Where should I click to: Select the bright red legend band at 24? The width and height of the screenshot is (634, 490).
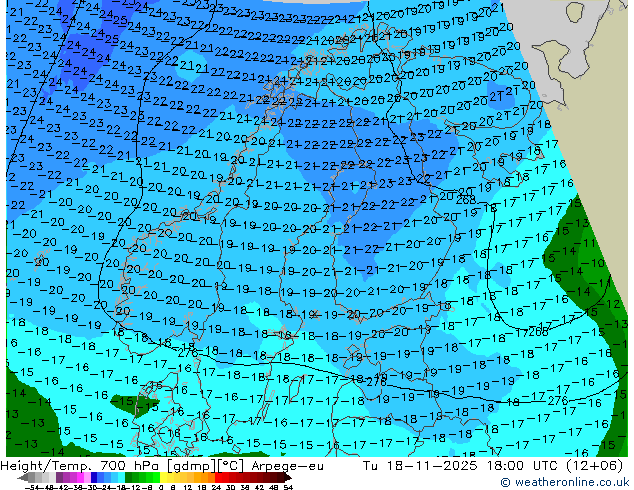coord(218,478)
